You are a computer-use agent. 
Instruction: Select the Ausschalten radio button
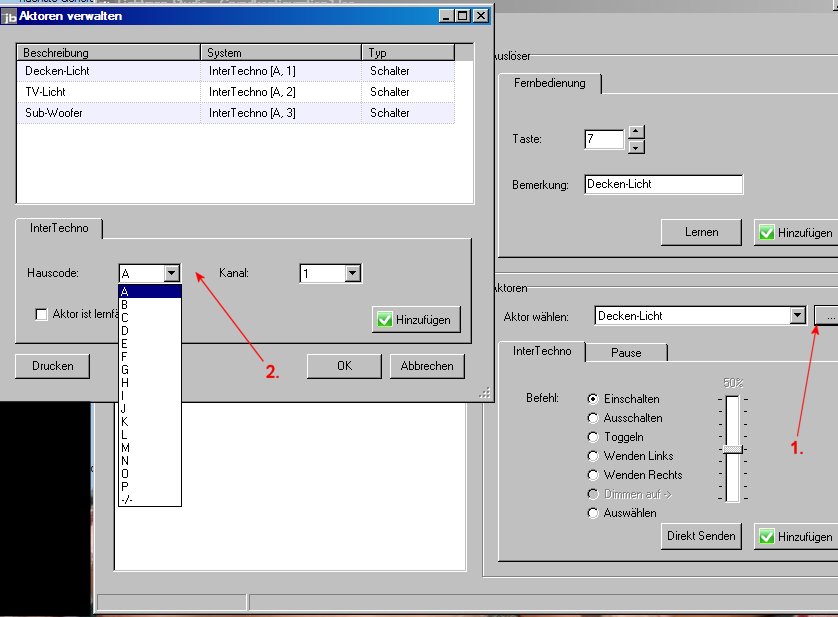(594, 418)
